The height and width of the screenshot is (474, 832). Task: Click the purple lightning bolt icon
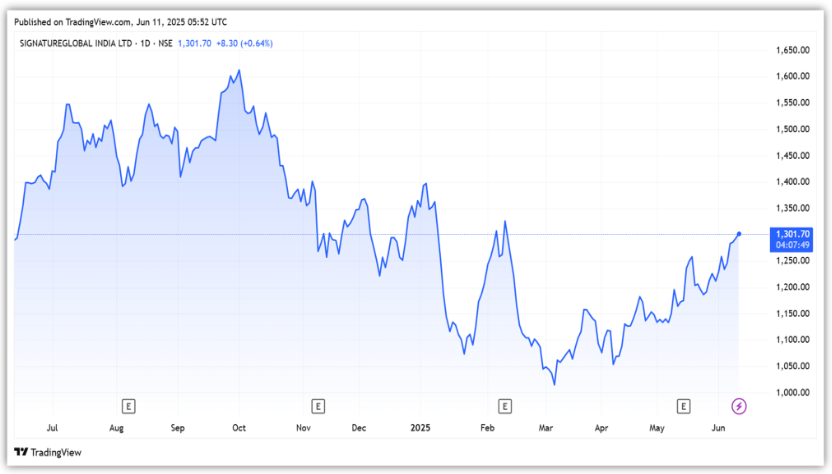[x=739, y=405]
